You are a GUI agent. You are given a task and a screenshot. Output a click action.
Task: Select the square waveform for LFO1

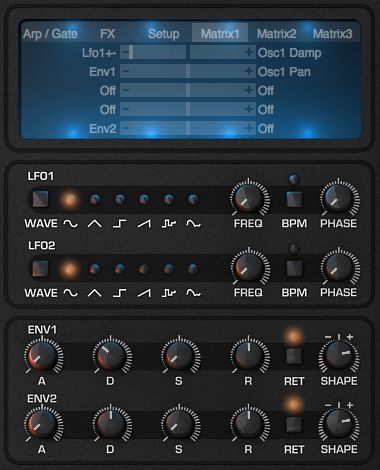click(120, 200)
